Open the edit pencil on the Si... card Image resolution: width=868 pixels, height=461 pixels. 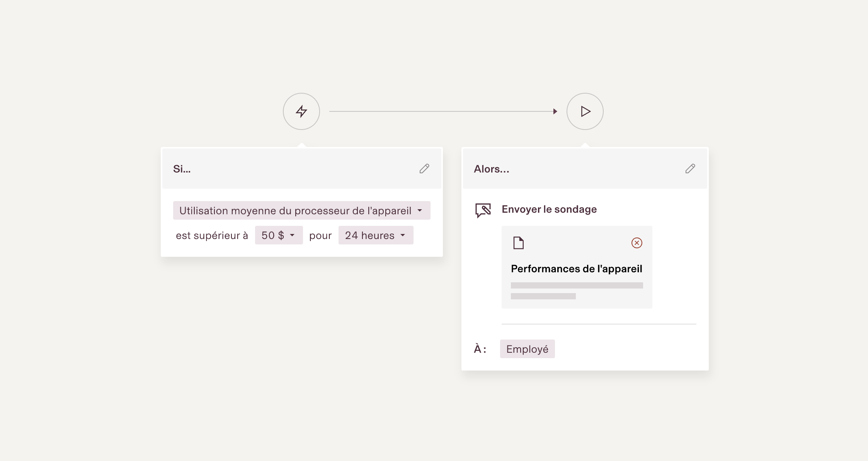click(x=424, y=169)
